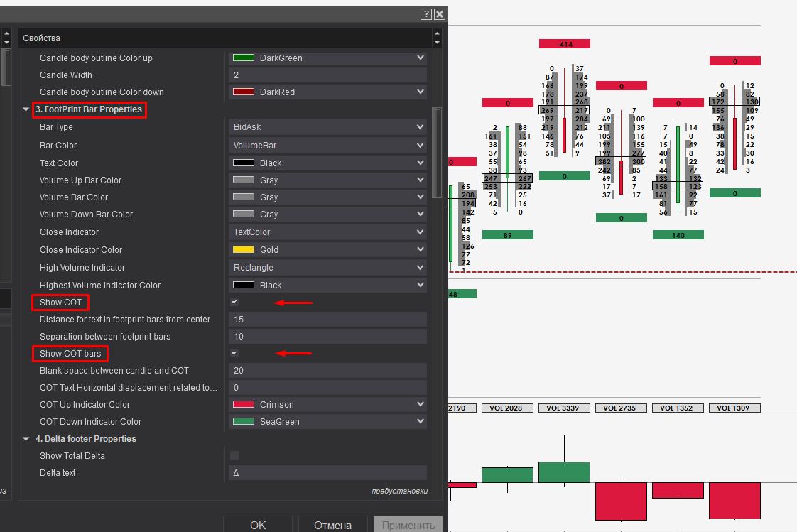Collapse the 4. Delta footer Properties section
The width and height of the screenshot is (797, 532).
click(26, 439)
